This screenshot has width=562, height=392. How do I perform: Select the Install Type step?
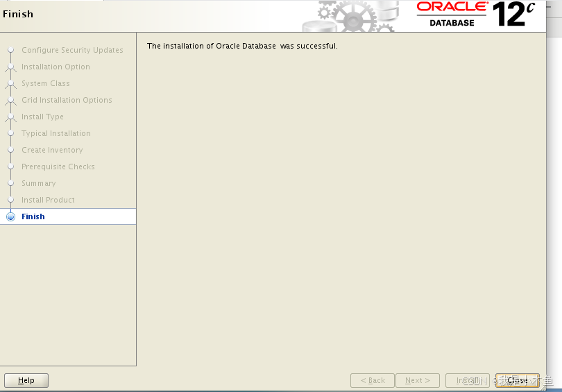42,117
